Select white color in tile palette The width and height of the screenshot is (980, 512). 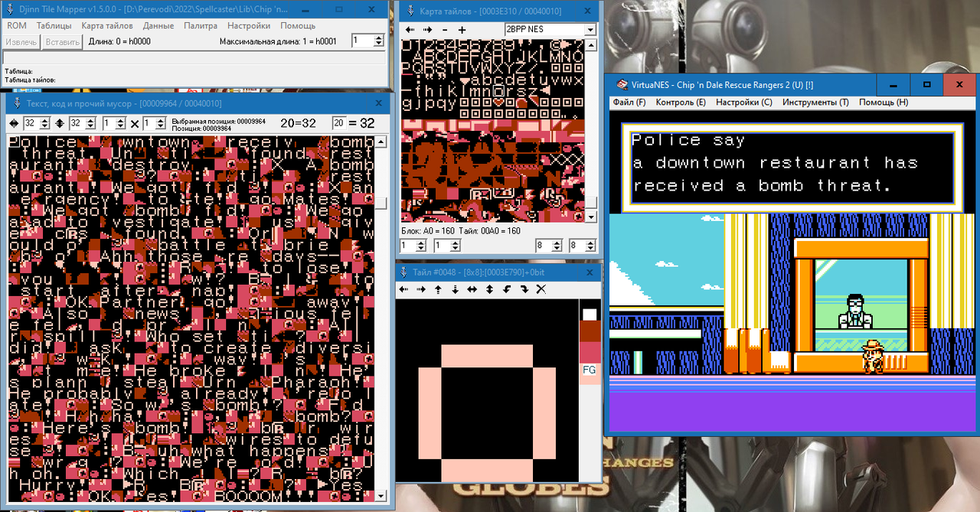(x=590, y=315)
